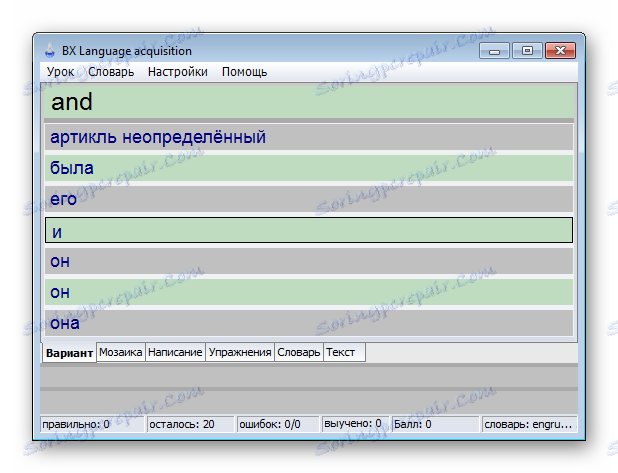Close the BX Language acquisition window
Screen dimensions: 618x473
tap(560, 51)
